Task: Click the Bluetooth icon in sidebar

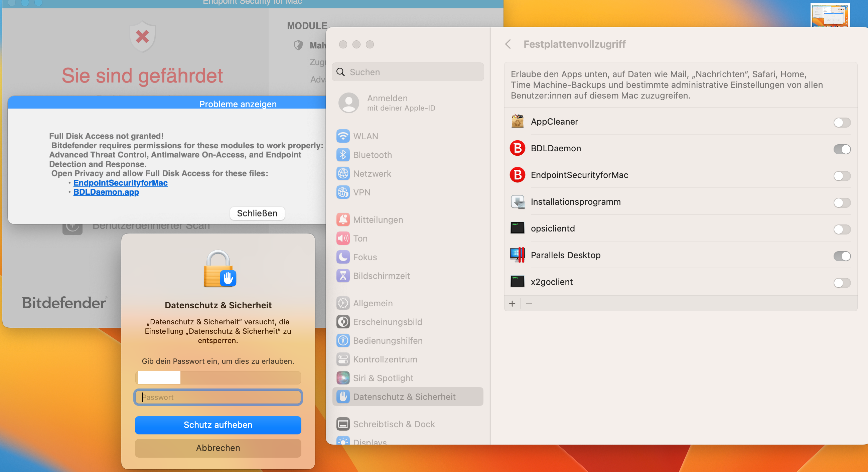Action: coord(343,155)
